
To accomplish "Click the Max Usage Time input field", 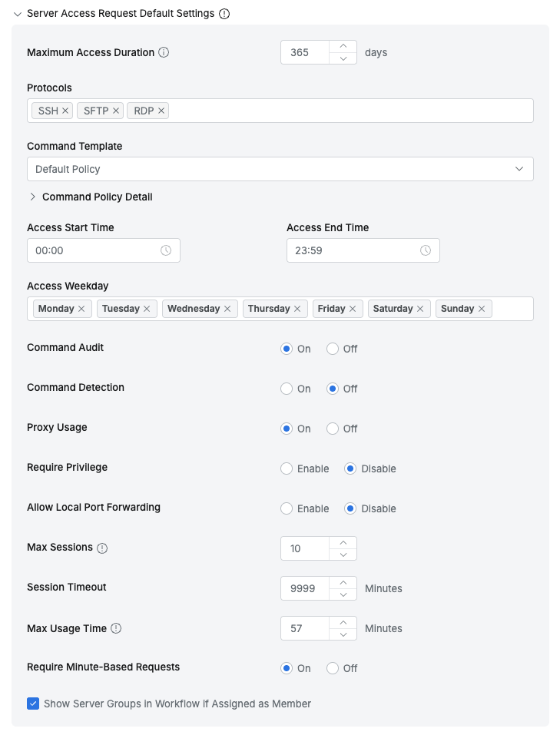I will pos(305,628).
